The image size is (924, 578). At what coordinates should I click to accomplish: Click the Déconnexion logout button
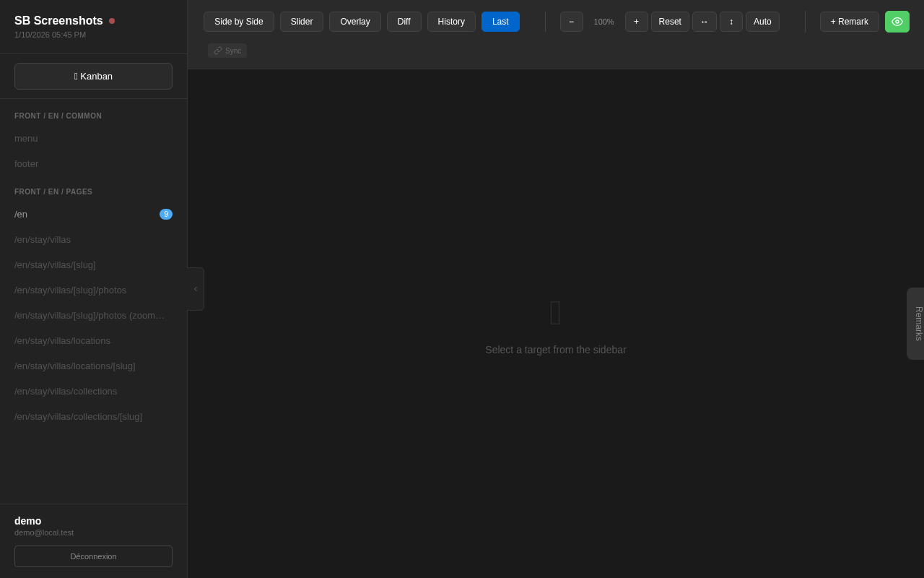coord(94,556)
